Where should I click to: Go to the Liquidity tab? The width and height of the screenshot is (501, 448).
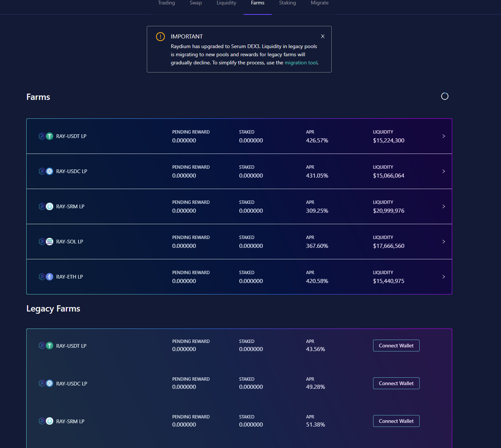pos(226,3)
